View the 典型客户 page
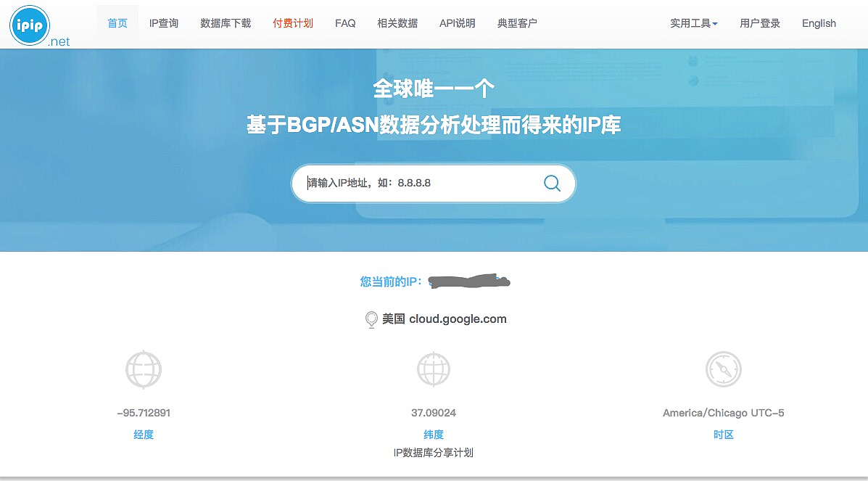Screen dimensions: 868x481 coord(517,23)
